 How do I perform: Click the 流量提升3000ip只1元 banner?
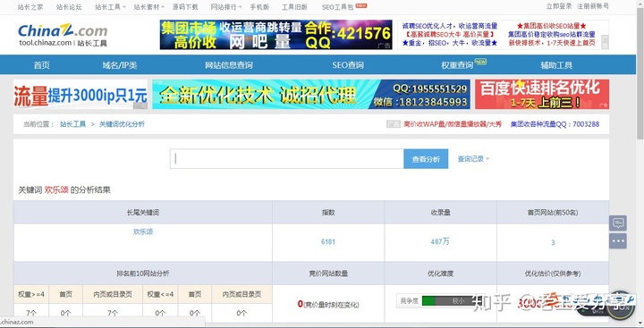click(x=80, y=95)
